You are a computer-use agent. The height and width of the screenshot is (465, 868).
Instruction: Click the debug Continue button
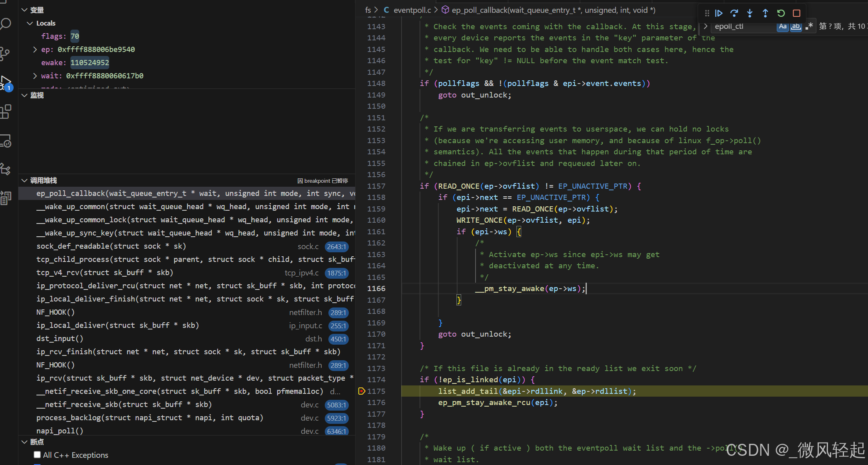718,13
